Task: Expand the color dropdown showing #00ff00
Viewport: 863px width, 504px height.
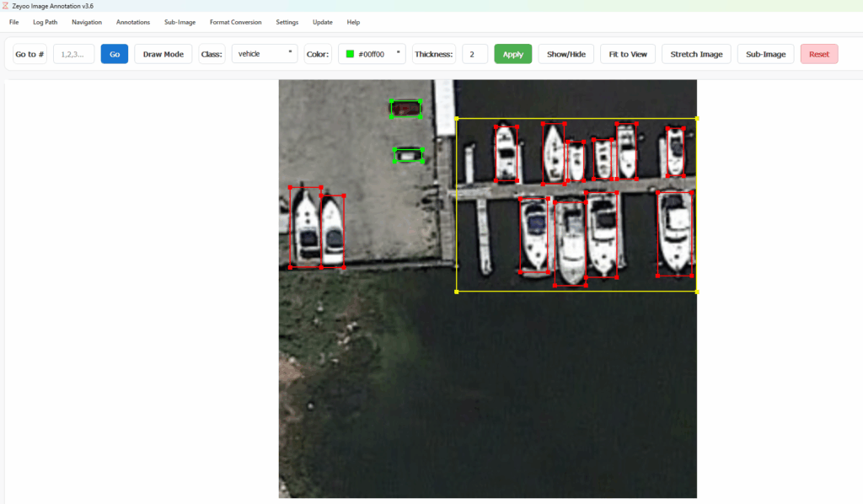Action: tap(372, 54)
